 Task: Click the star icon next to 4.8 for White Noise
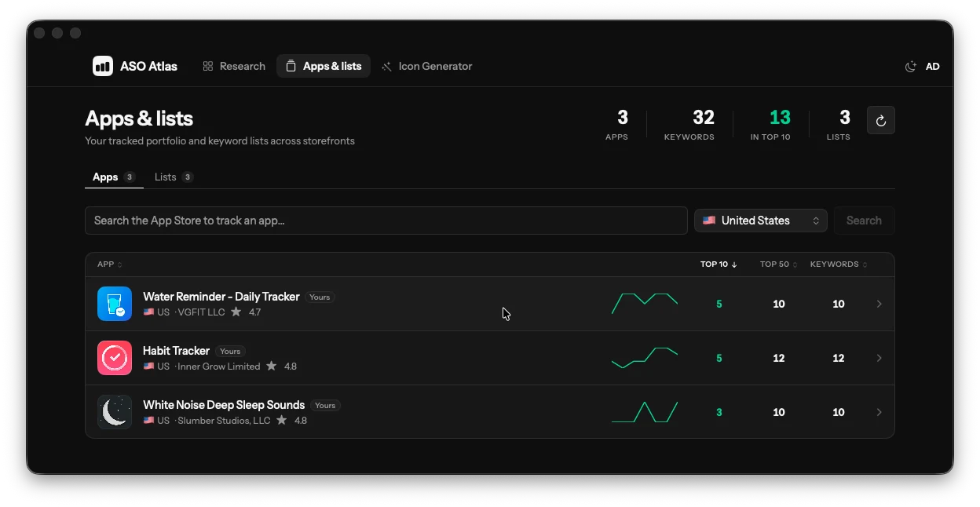point(282,421)
